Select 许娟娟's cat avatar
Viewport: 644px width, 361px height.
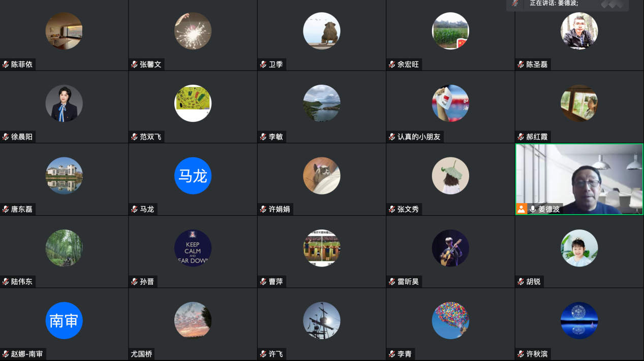pos(322,176)
